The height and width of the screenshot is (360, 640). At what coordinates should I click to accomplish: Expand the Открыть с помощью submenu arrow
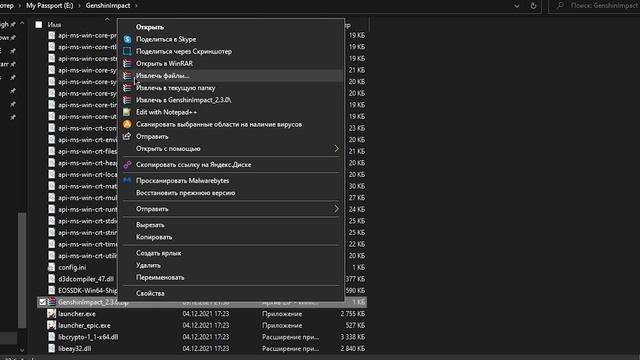pos(336,149)
